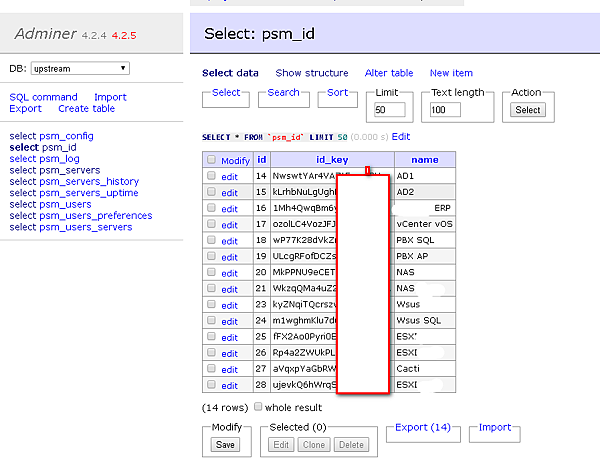Switch to Alter table tab
Viewport: 600px width, 476px height.
[389, 73]
